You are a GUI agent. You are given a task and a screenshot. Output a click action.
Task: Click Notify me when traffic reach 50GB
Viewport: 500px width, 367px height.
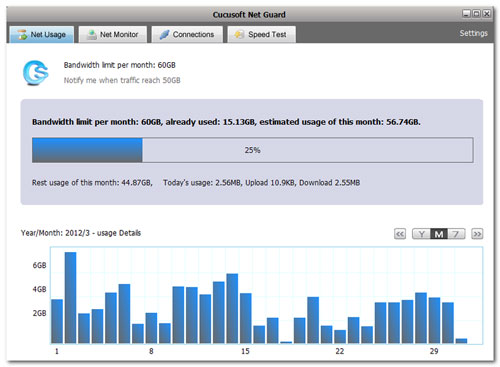pyautogui.click(x=122, y=80)
